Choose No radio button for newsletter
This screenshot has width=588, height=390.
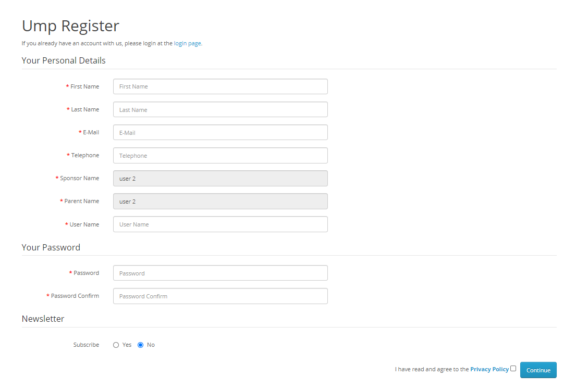click(x=141, y=345)
